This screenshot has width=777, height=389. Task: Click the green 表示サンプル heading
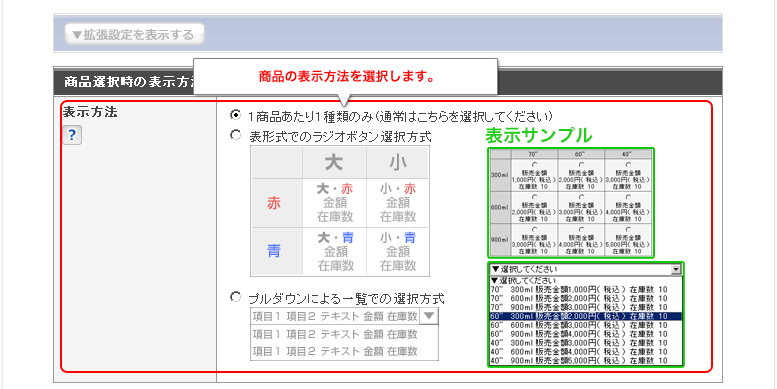coord(538,135)
